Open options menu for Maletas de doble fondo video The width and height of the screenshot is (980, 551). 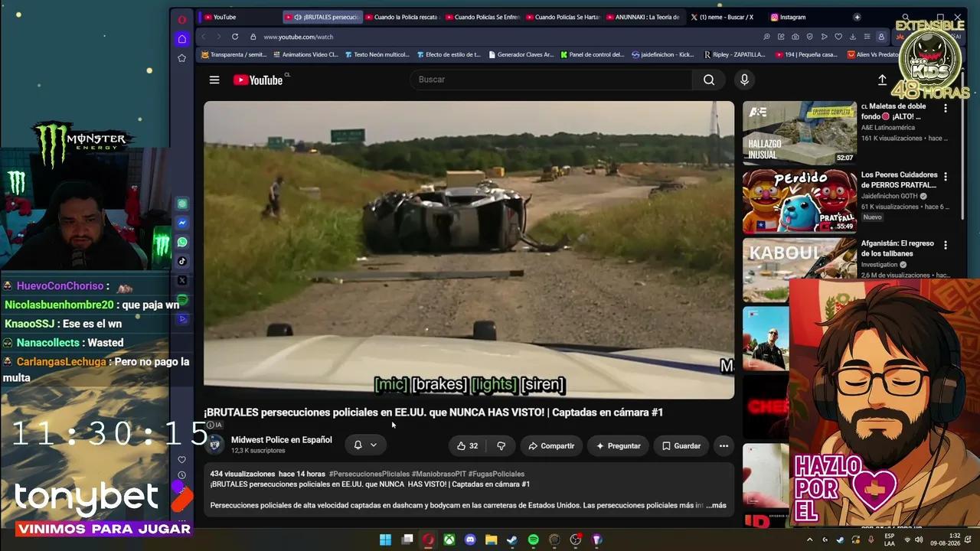click(x=946, y=109)
